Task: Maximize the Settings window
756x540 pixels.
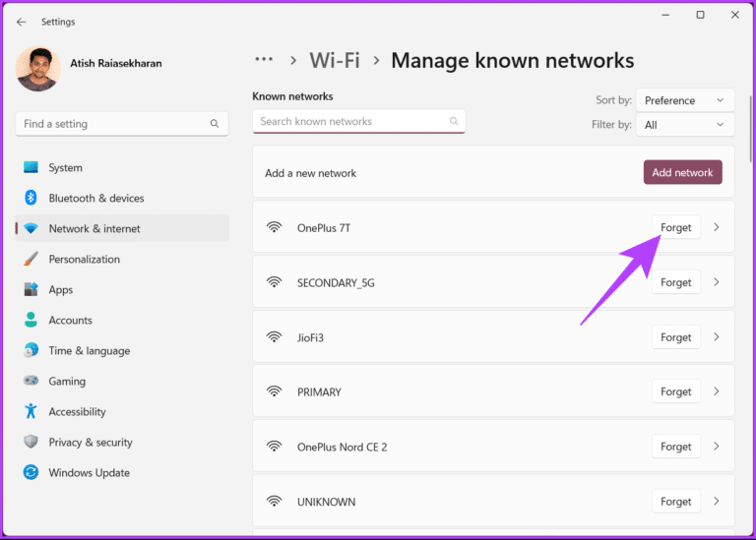Action: (701, 15)
